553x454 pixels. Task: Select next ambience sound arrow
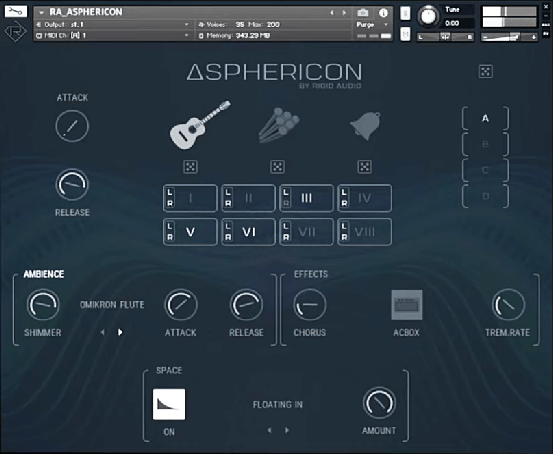[120, 332]
